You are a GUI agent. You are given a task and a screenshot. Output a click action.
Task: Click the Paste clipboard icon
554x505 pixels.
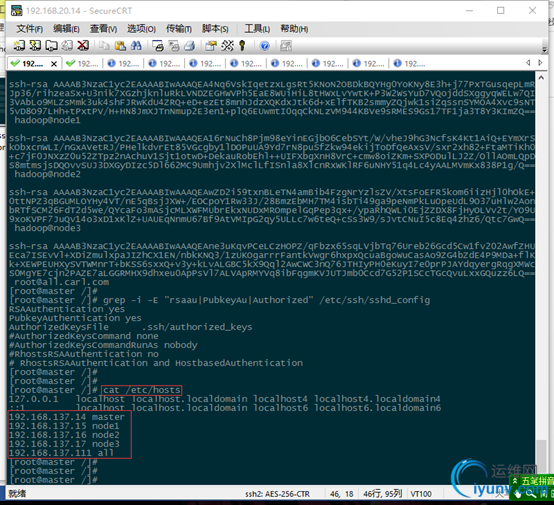(x=120, y=45)
